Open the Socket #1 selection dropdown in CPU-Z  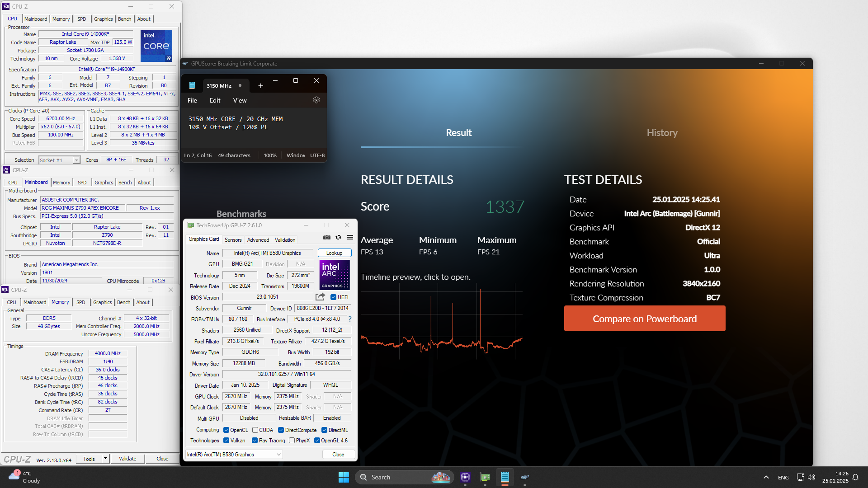click(76, 160)
